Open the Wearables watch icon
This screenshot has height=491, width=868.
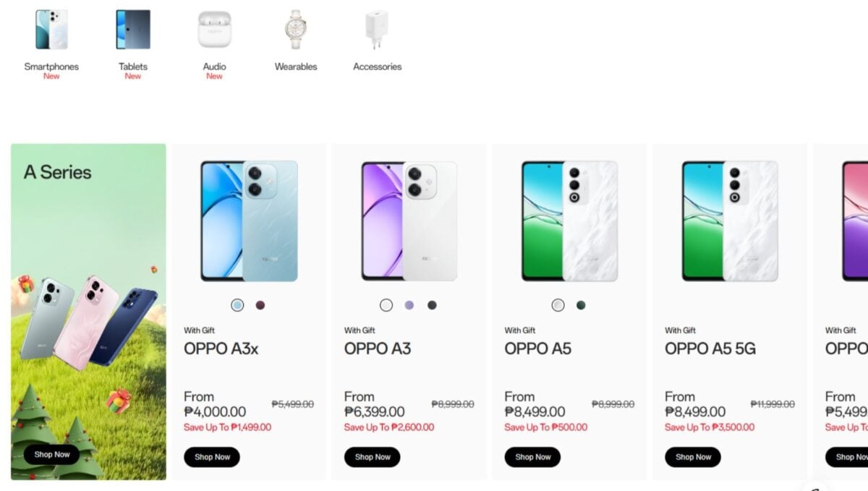pyautogui.click(x=295, y=29)
